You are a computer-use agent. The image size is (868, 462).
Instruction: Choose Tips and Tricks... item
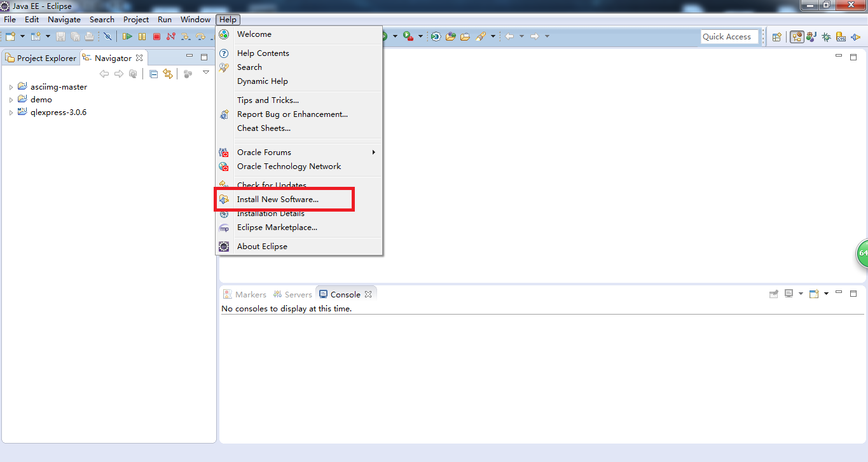click(299, 100)
